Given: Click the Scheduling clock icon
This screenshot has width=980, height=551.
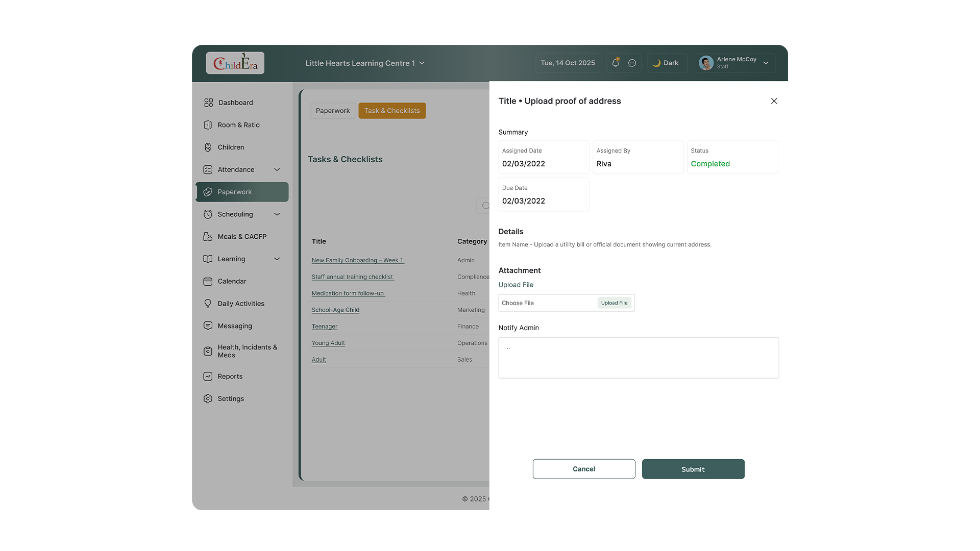Looking at the screenshot, I should click(x=208, y=214).
